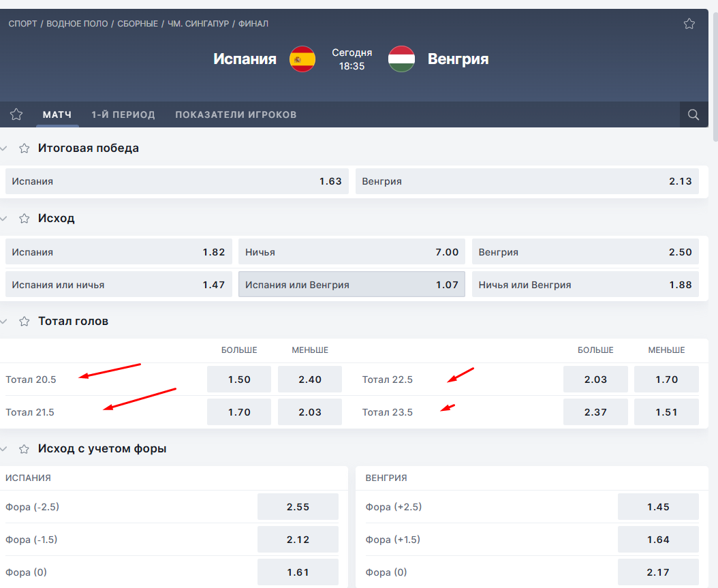Select Венгрия outcome at 2.50
Screen dimensions: 718x588
click(x=585, y=252)
